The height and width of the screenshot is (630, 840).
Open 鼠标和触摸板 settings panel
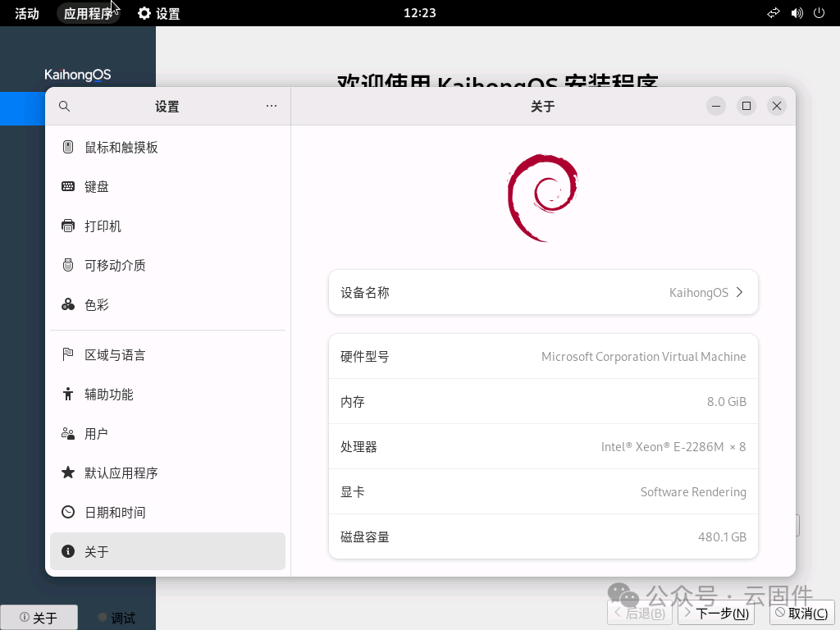tap(167, 147)
